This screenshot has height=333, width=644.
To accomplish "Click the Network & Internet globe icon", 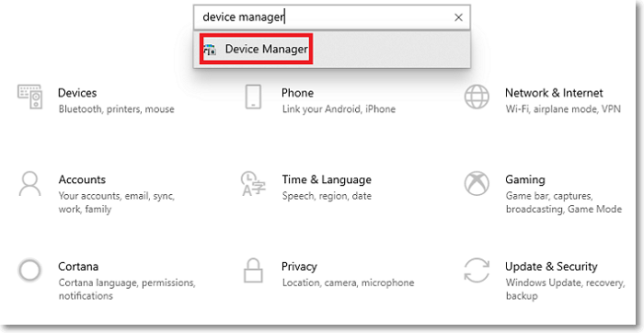I will coord(477,97).
